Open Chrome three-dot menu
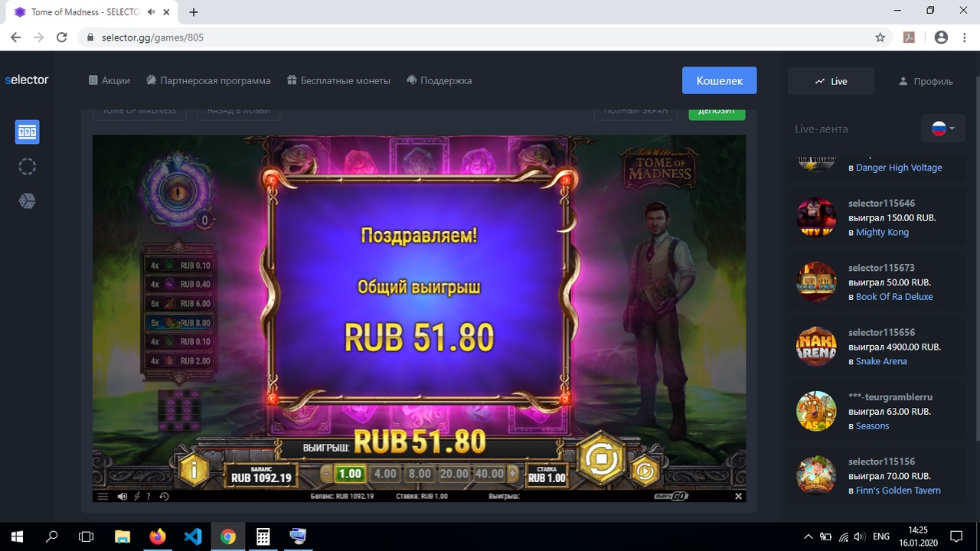The width and height of the screenshot is (980, 551). click(x=964, y=37)
